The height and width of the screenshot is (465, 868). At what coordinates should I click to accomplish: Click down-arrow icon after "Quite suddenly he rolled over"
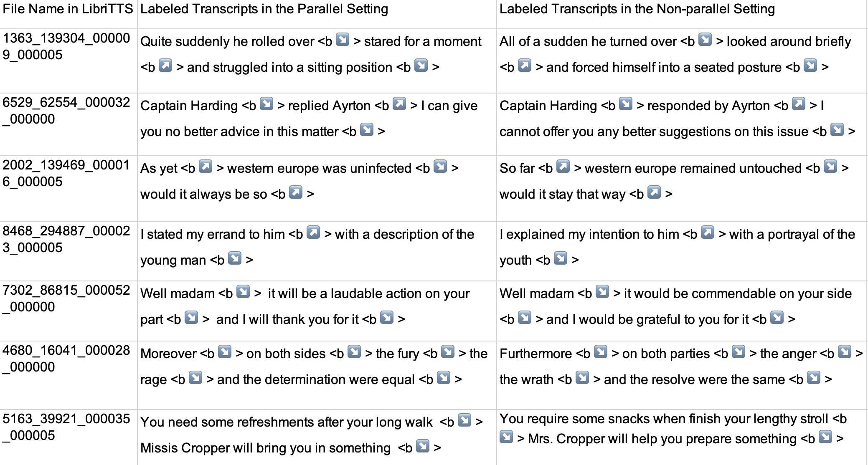(343, 40)
